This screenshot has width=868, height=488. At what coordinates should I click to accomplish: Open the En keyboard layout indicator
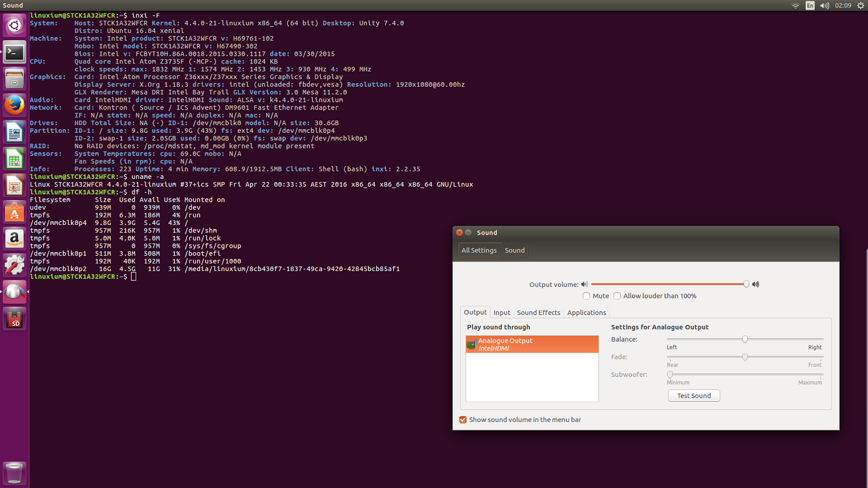pos(810,5)
